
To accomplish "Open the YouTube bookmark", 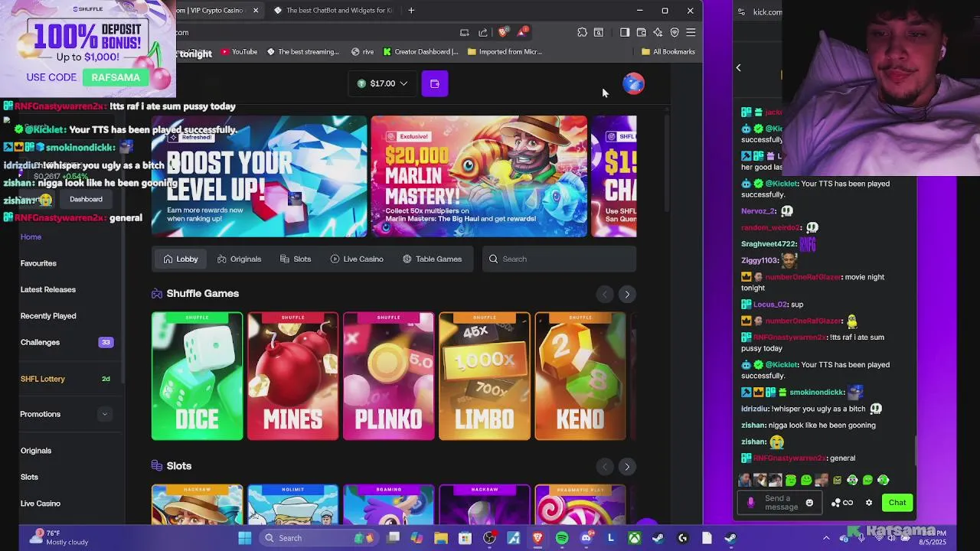I will pyautogui.click(x=239, y=51).
